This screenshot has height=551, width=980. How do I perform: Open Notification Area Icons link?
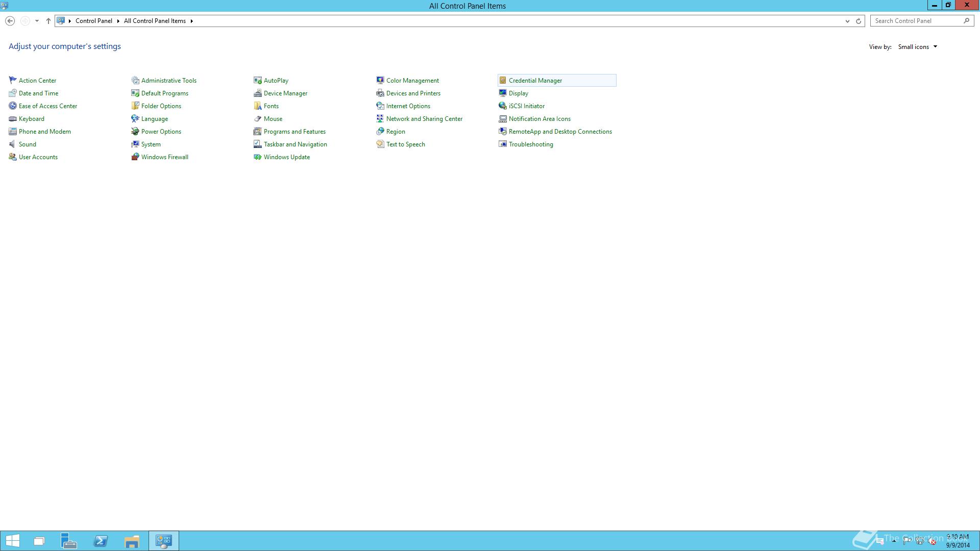540,119
